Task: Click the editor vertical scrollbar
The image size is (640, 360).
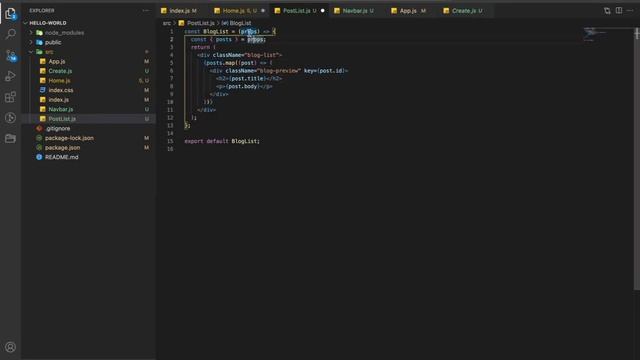Action: click(637, 159)
